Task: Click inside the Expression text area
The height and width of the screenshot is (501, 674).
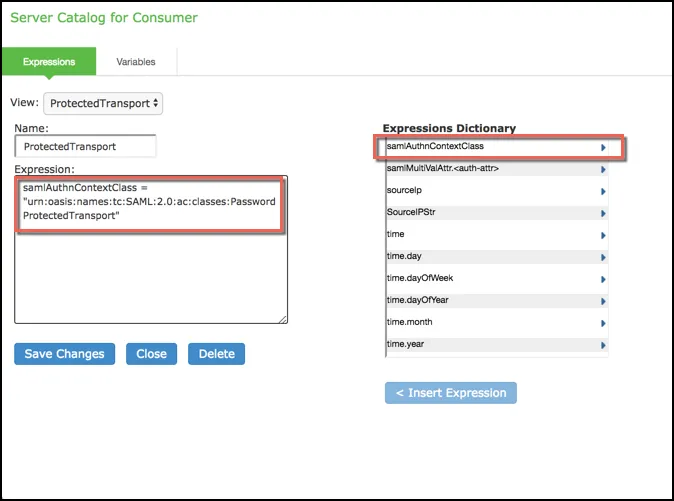Action: [151, 249]
